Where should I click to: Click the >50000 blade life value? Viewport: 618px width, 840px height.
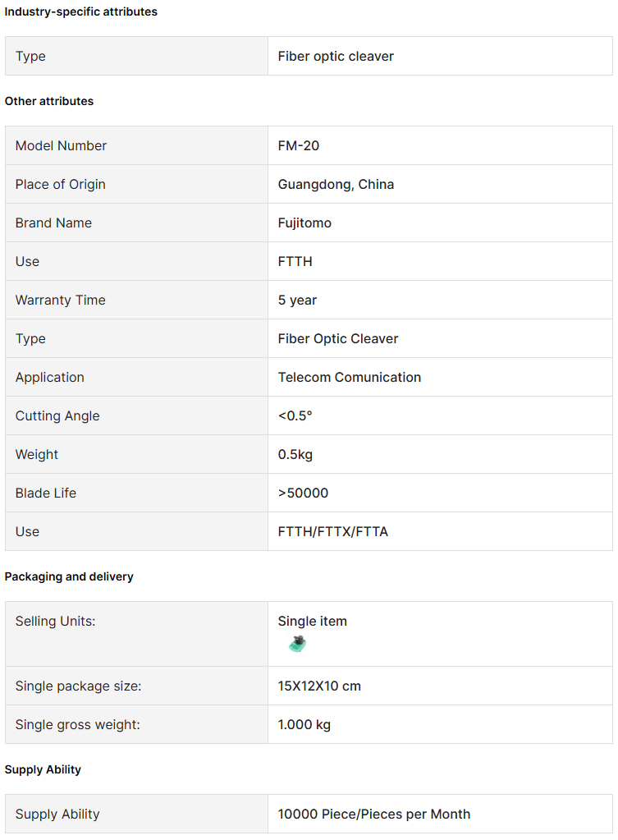tap(303, 493)
